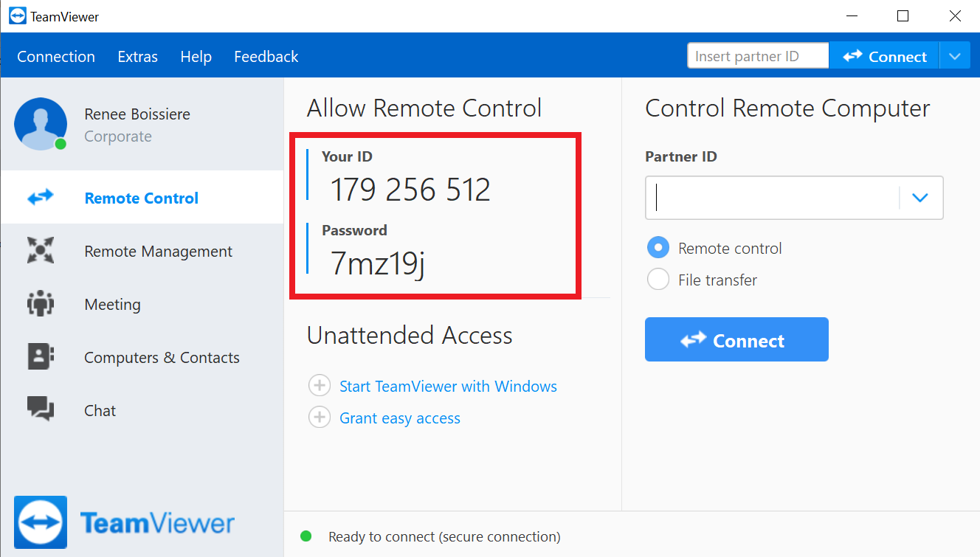Open the Remote Management sidebar icon
980x557 pixels.
point(41,251)
